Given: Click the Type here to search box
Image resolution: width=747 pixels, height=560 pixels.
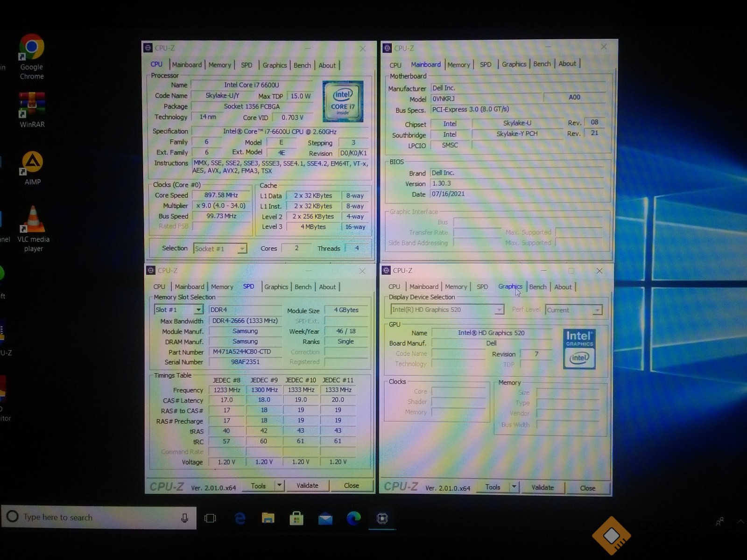Looking at the screenshot, I should coord(99,517).
